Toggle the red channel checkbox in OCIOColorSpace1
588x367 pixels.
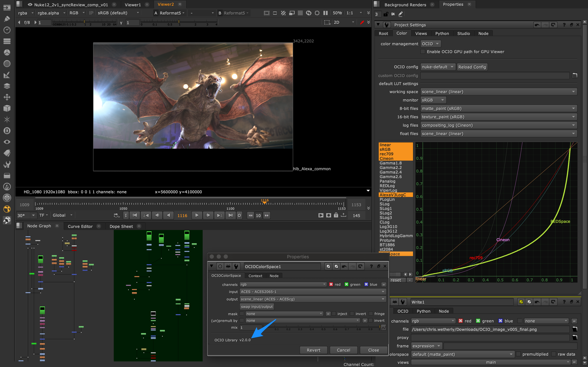331,285
